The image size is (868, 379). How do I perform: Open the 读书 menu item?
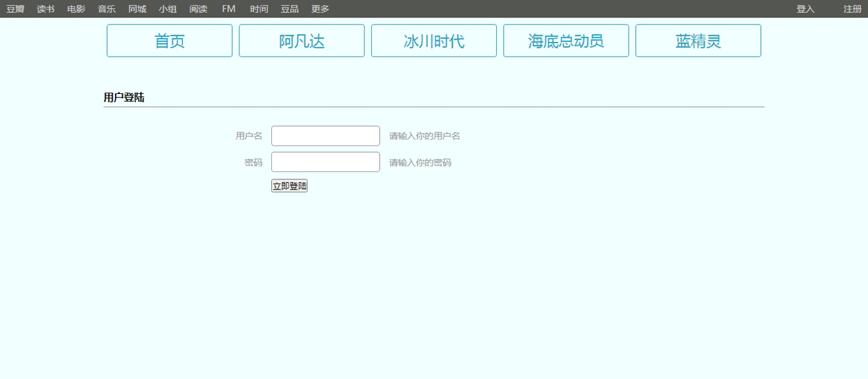click(46, 9)
